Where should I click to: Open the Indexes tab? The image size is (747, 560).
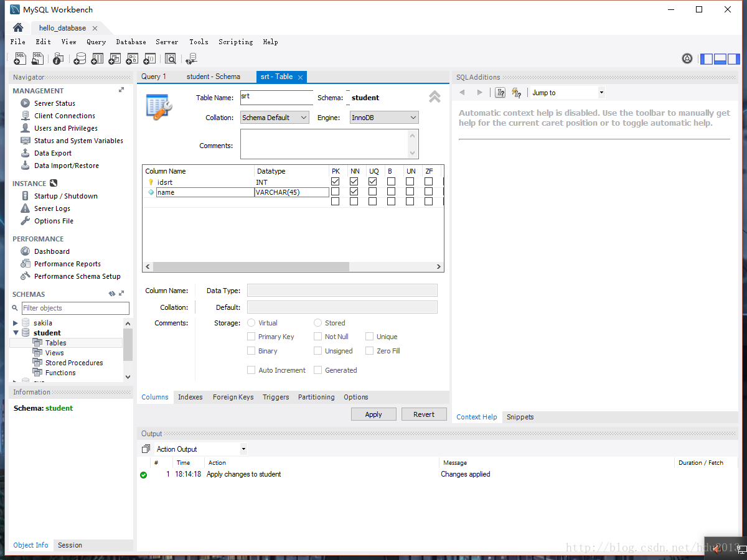click(x=190, y=397)
